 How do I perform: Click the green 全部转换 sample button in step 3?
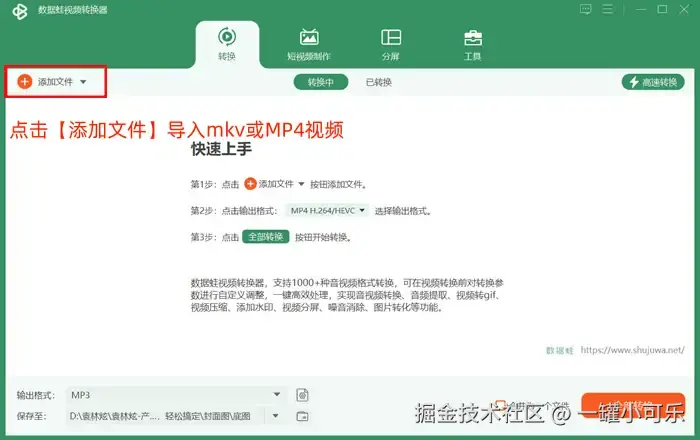pos(266,237)
